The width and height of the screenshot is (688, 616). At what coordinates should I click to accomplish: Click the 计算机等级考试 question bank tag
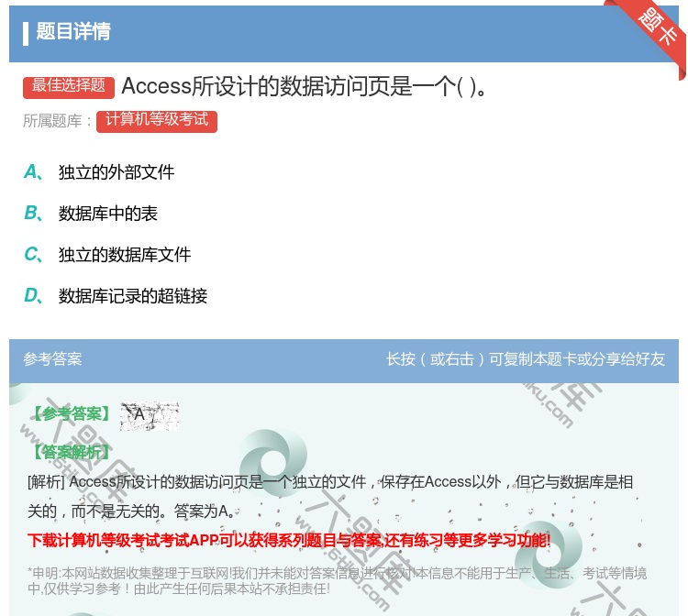157,121
